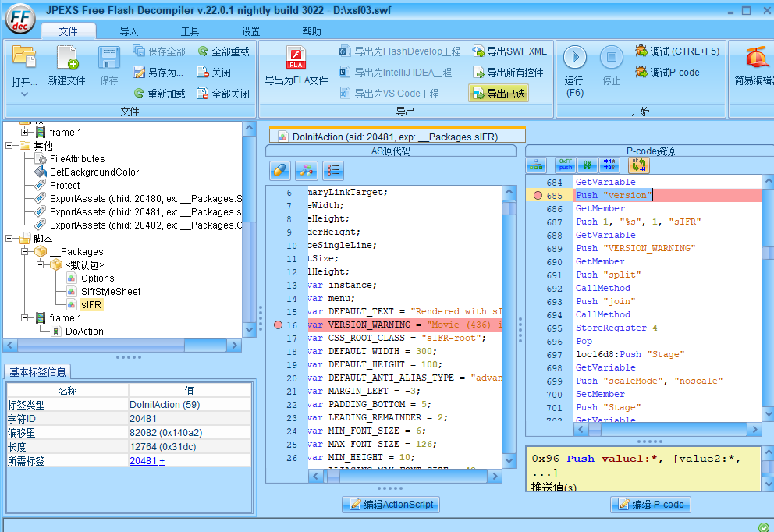Collapse the __Packages tree node
The image size is (774, 532).
coord(24,252)
